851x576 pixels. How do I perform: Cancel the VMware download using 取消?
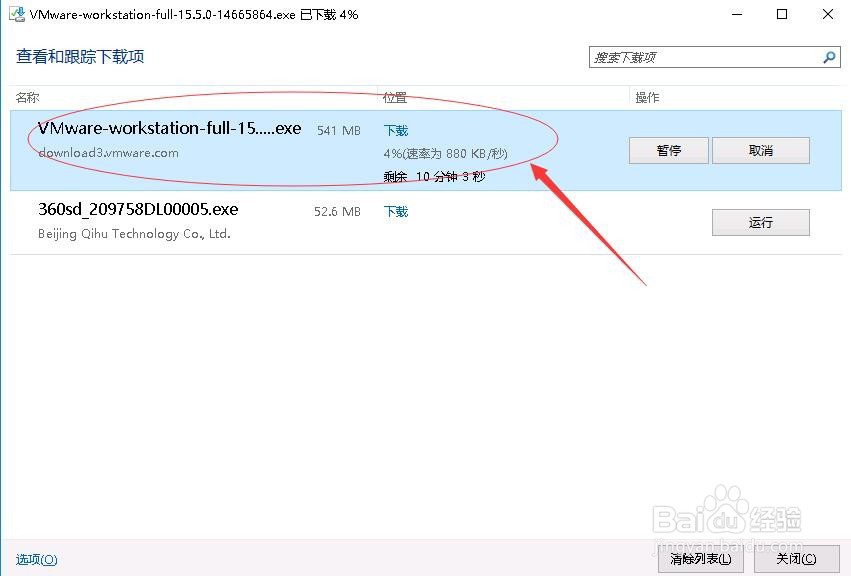[760, 150]
